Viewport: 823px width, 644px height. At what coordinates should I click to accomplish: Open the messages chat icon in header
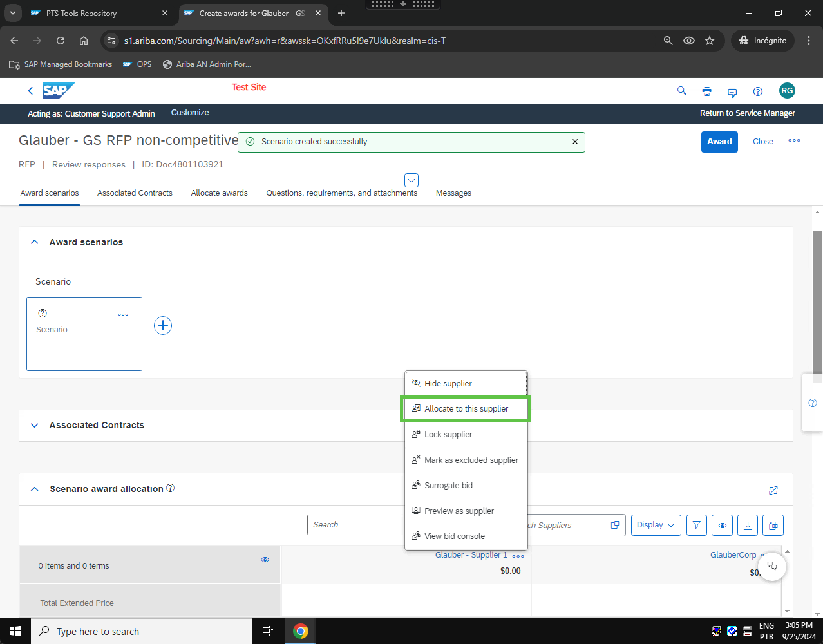click(x=732, y=92)
